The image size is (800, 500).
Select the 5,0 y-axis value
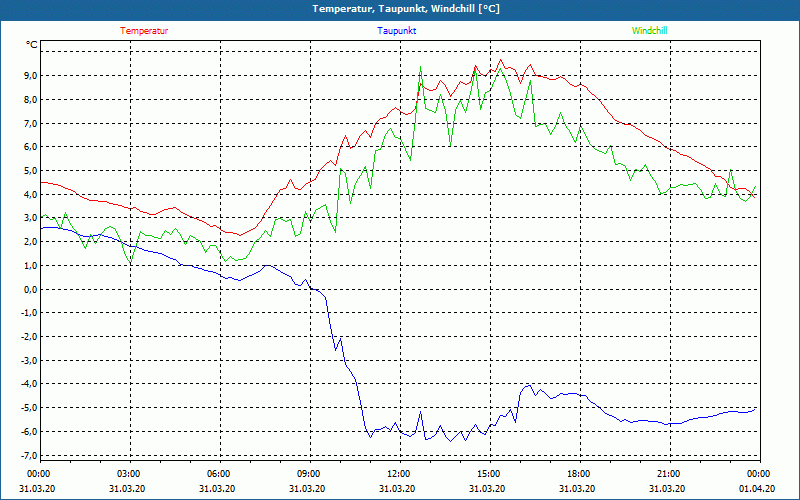(x=31, y=170)
